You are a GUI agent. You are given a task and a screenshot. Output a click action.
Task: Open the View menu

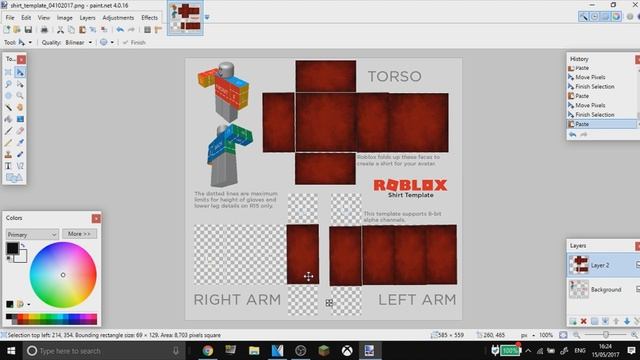[x=44, y=18]
